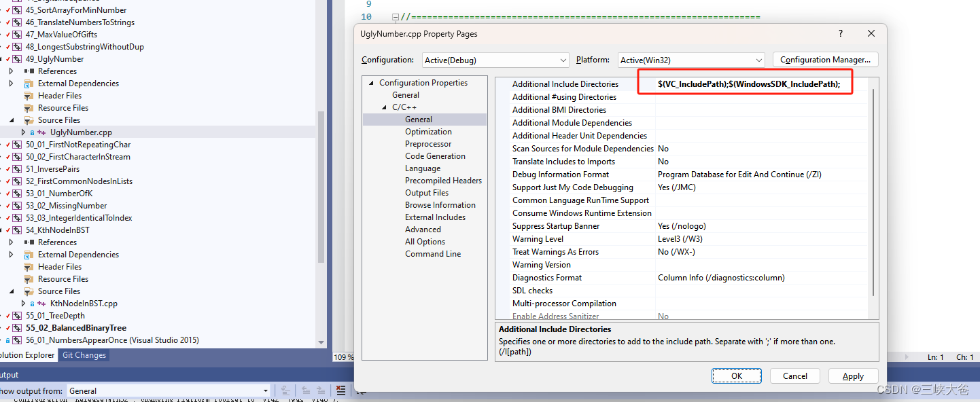980x402 pixels.
Task: Click External Dependencies folder icon under 54_KthNodeInBST
Action: coord(29,255)
